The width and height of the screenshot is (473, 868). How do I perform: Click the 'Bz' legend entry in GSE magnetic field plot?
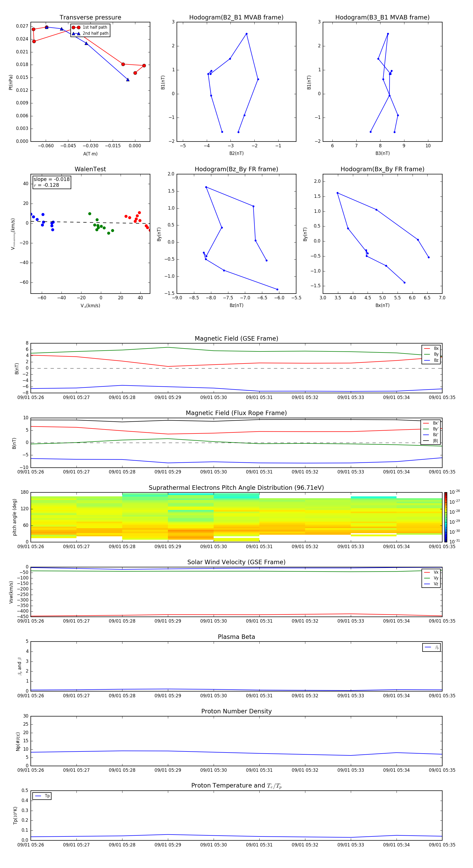click(431, 361)
